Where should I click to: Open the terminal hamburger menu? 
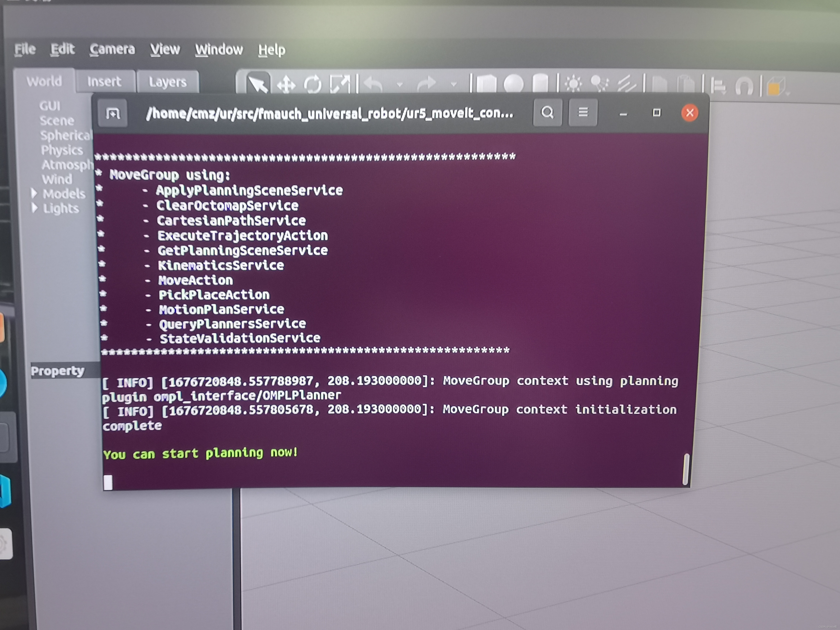[x=583, y=112]
